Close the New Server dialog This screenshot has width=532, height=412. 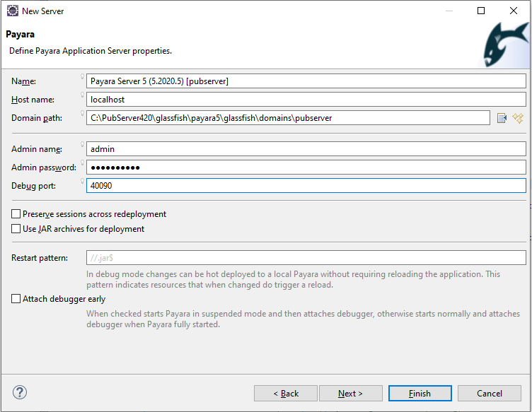pos(514,11)
